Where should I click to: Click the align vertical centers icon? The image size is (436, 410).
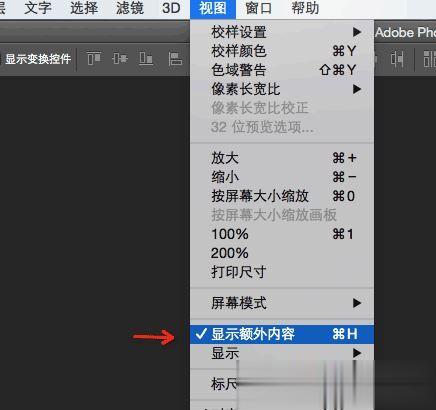click(x=120, y=58)
